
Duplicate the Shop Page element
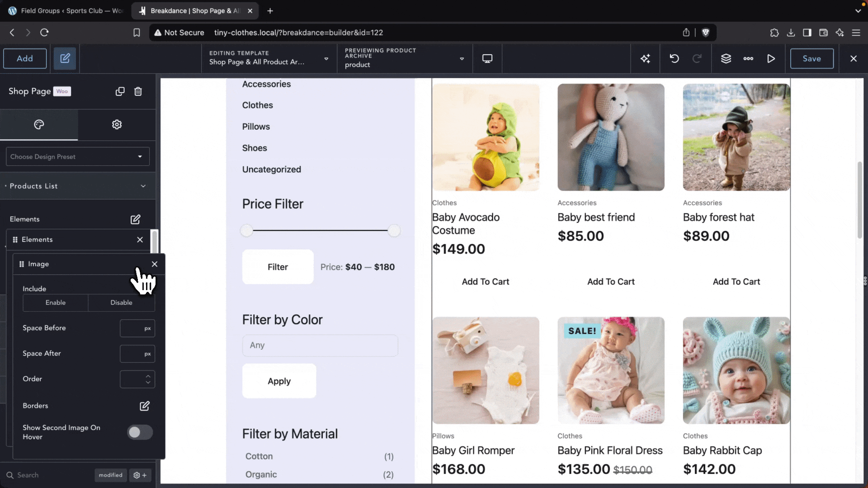coord(120,91)
